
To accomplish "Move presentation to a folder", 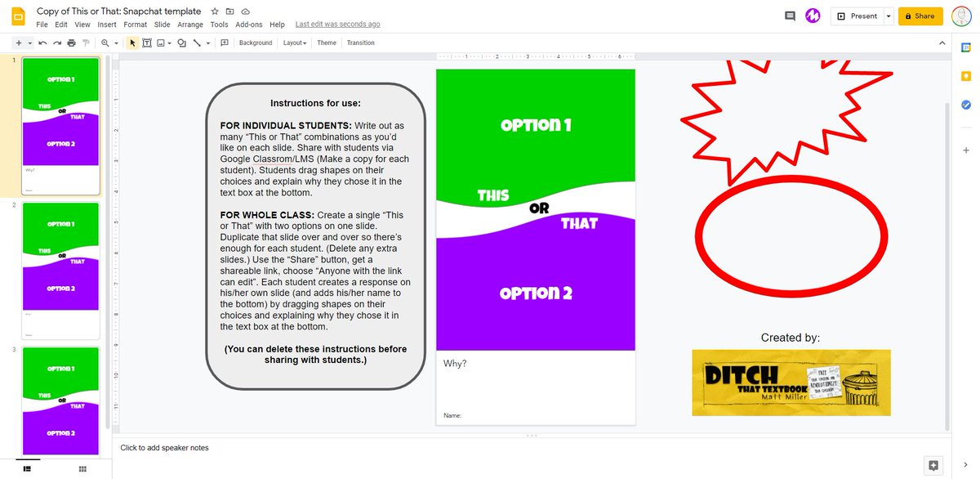I will pyautogui.click(x=230, y=11).
